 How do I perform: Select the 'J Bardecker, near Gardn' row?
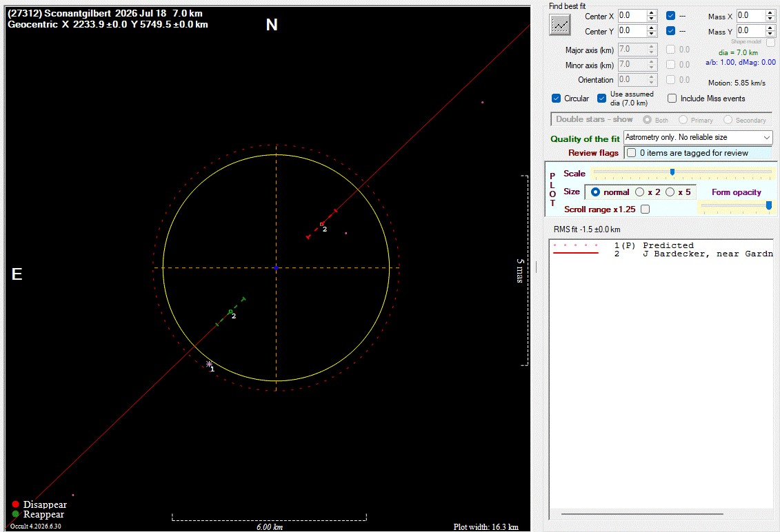point(661,254)
